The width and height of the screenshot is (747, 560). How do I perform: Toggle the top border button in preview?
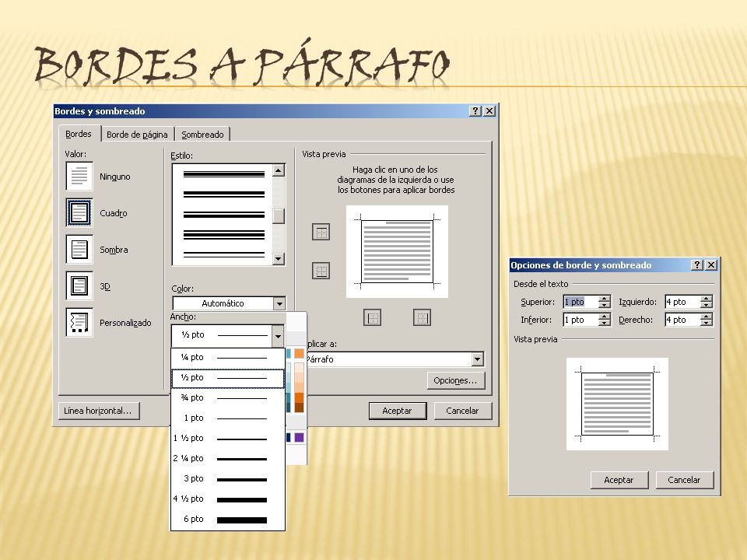point(321,232)
